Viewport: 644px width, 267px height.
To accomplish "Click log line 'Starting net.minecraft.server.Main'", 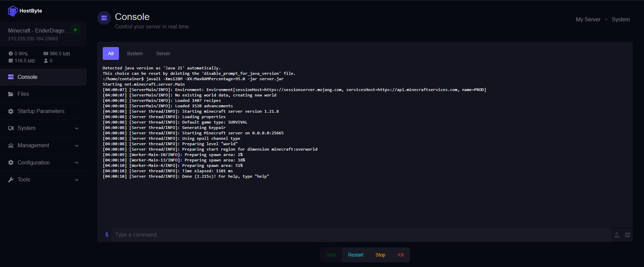I will [x=144, y=84].
